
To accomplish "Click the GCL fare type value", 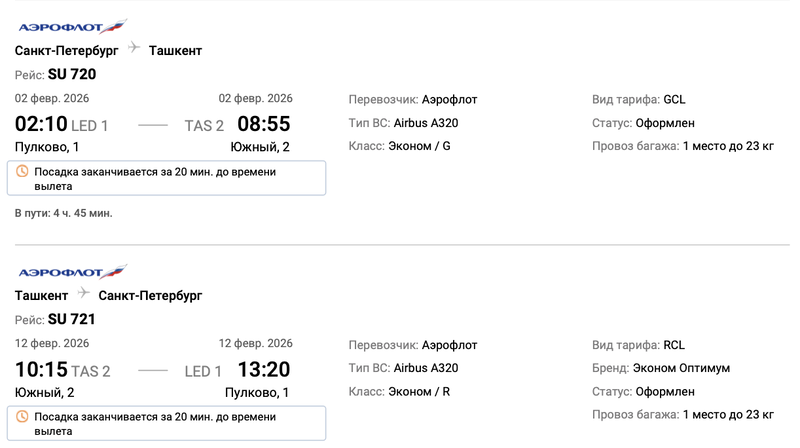I will tap(674, 99).
